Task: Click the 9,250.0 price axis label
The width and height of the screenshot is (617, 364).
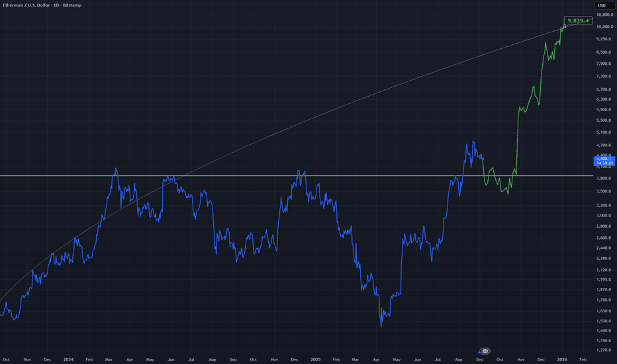Action: click(604, 39)
